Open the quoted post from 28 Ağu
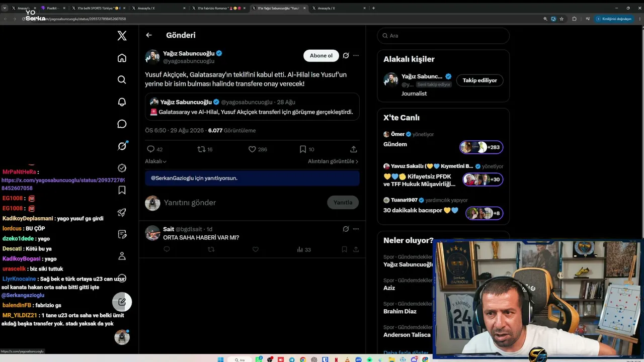Image resolution: width=644 pixels, height=362 pixels. [252, 107]
